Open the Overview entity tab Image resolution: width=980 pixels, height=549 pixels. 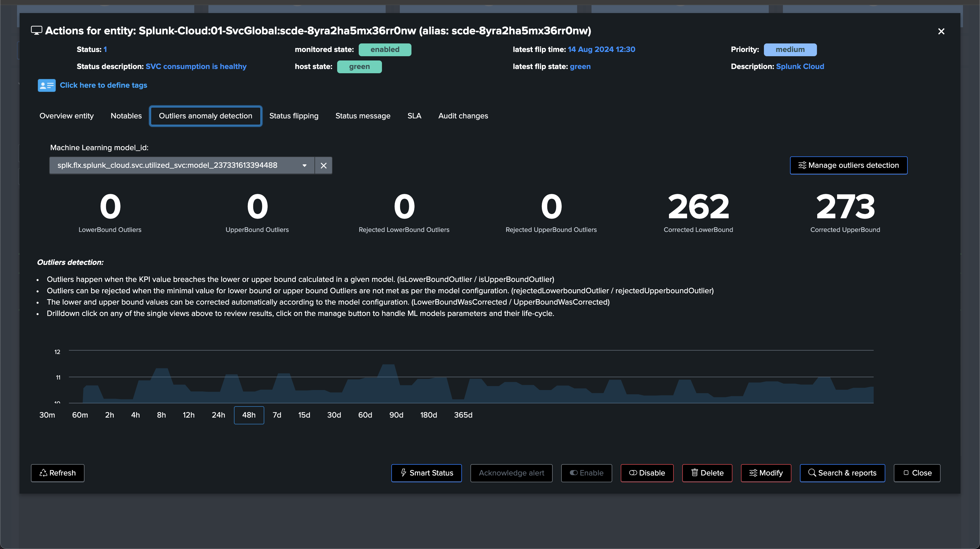pyautogui.click(x=67, y=116)
